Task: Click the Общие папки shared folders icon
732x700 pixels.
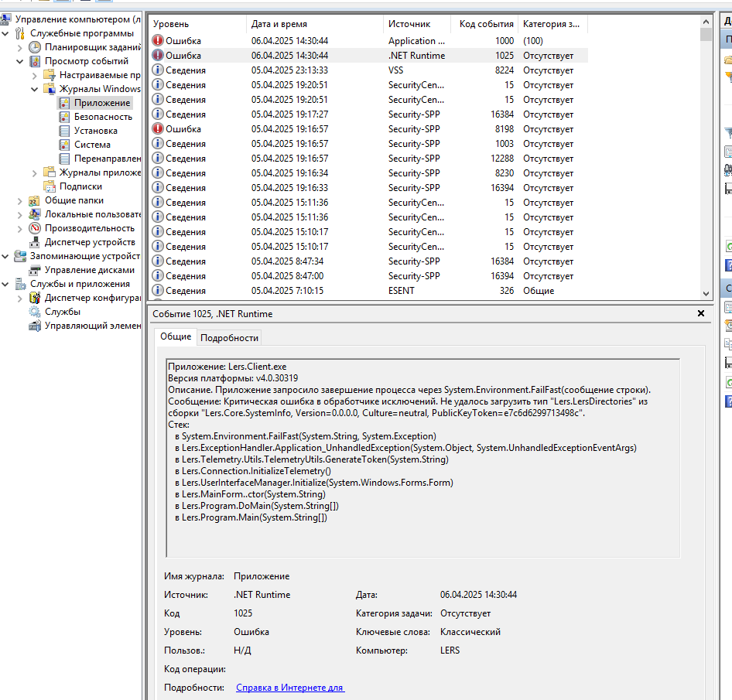Action: (x=35, y=200)
